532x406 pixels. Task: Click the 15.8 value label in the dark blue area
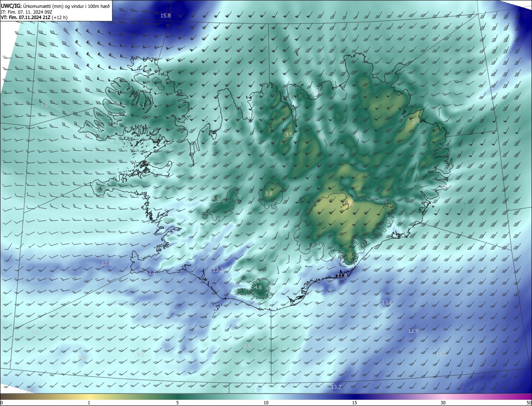point(165,16)
